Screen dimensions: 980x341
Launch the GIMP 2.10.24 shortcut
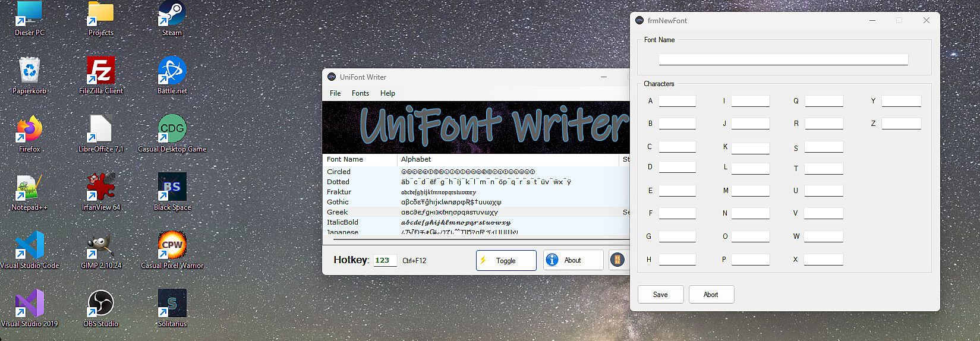coord(101,250)
